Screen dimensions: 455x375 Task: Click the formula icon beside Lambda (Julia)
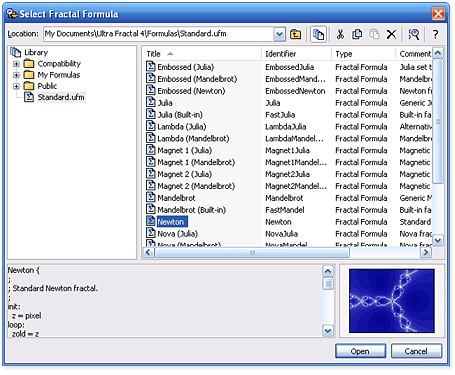(151, 126)
